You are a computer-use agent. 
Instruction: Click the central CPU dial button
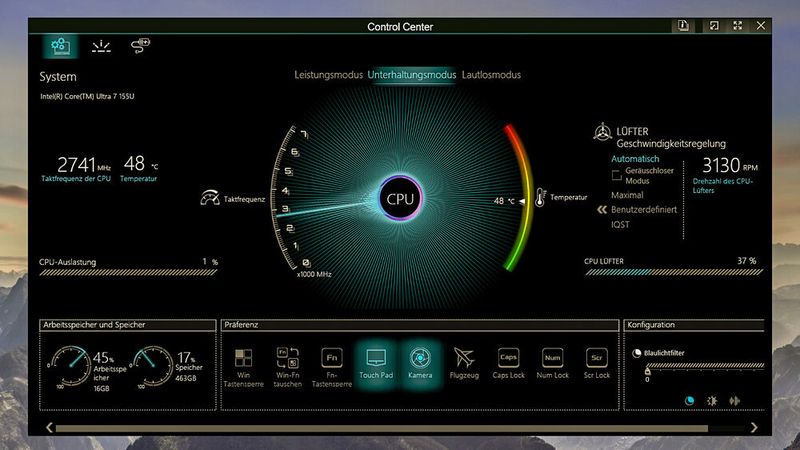400,198
